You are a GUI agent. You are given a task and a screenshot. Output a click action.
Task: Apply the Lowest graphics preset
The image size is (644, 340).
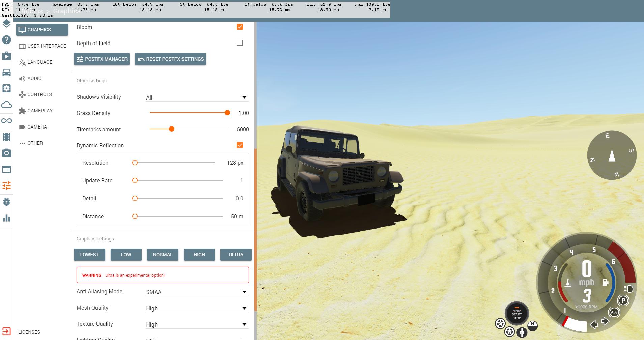tap(89, 255)
